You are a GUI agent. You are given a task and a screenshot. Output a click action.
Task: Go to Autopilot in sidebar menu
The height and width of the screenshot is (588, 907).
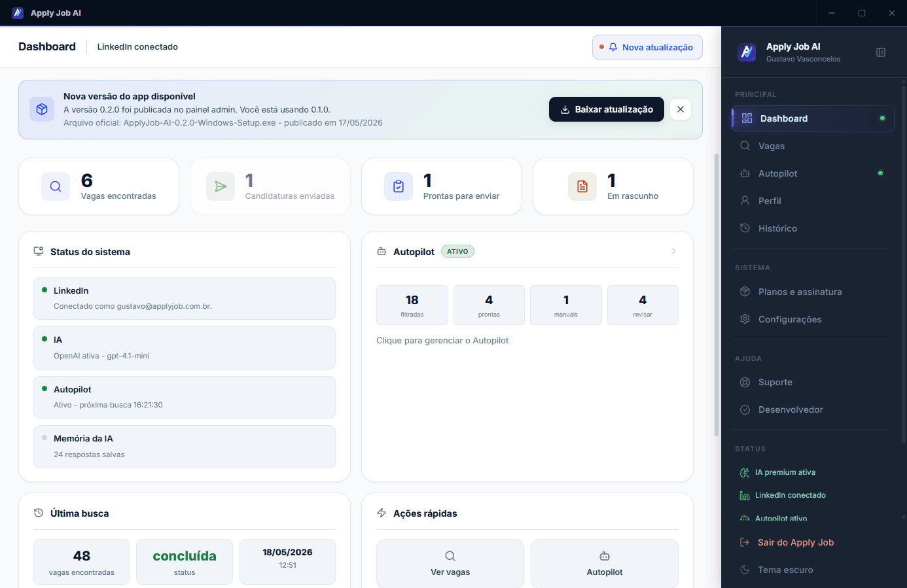(x=813, y=173)
